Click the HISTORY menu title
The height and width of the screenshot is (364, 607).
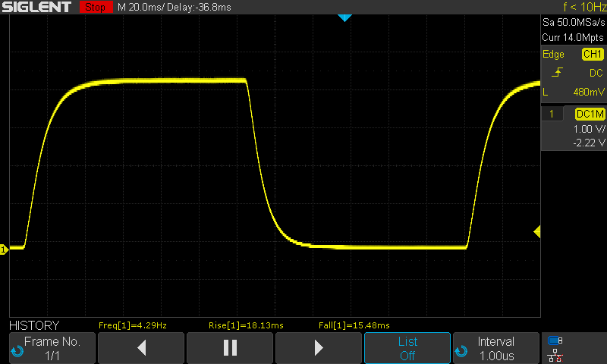tap(34, 325)
